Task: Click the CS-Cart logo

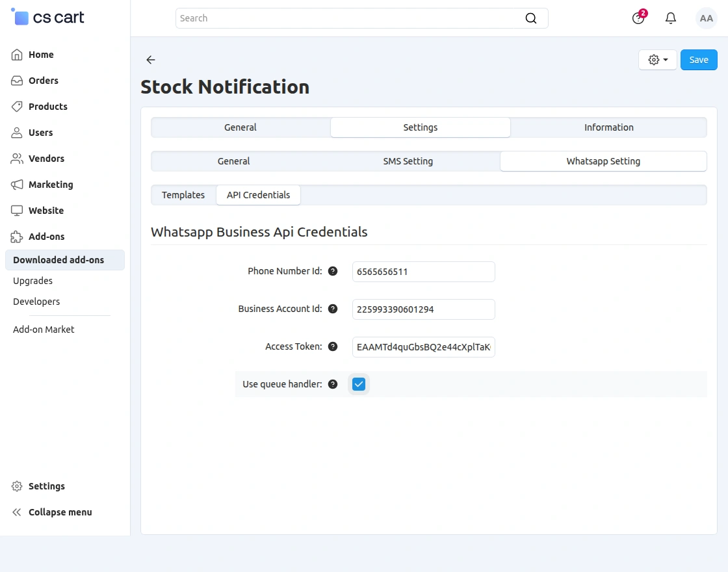Action: (47, 18)
